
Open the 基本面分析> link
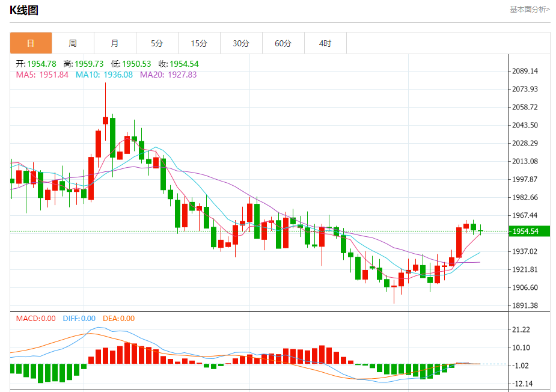click(530, 10)
